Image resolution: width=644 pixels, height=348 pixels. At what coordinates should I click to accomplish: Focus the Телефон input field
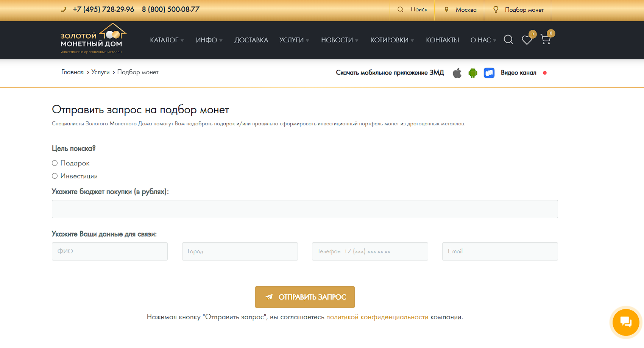pos(370,251)
